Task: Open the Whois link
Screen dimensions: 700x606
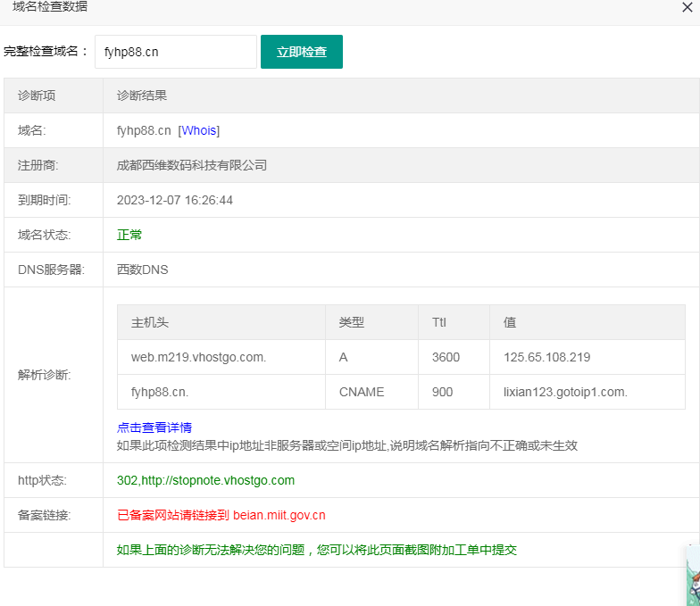Action: tap(199, 130)
